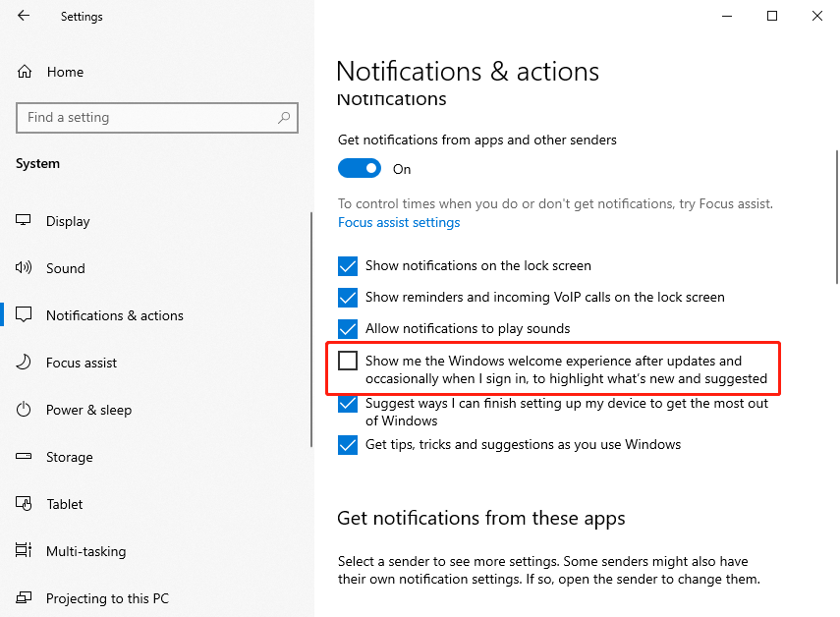This screenshot has height=617, width=840.
Task: Turn off notifications from apps and senders
Action: (360, 168)
